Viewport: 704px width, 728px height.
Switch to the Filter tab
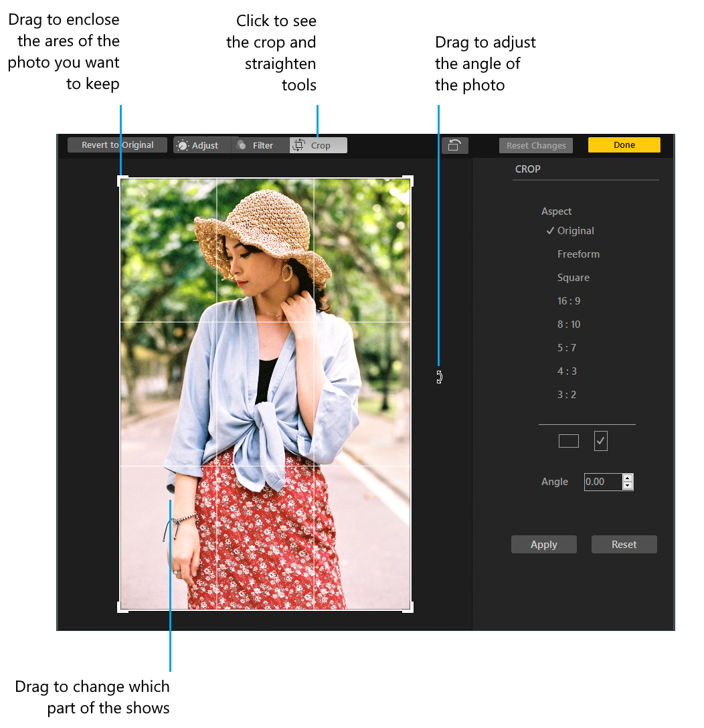coord(260,145)
